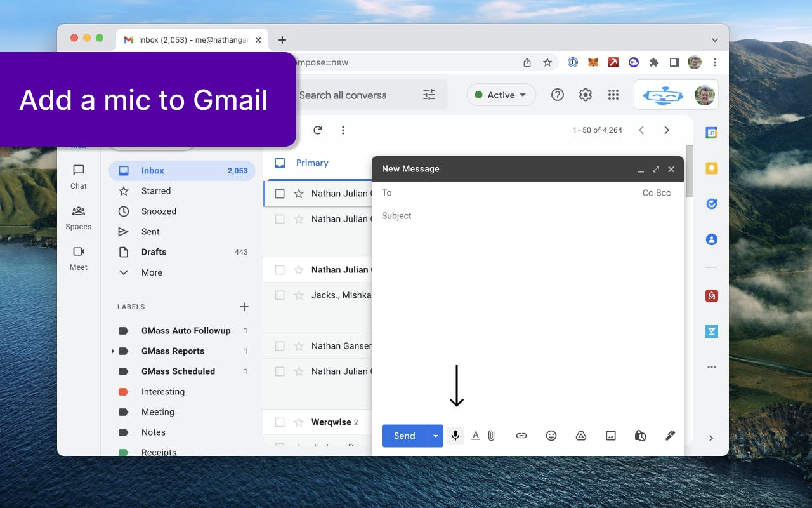
Task: Star the Nathan Ganser conversation
Action: coord(299,346)
